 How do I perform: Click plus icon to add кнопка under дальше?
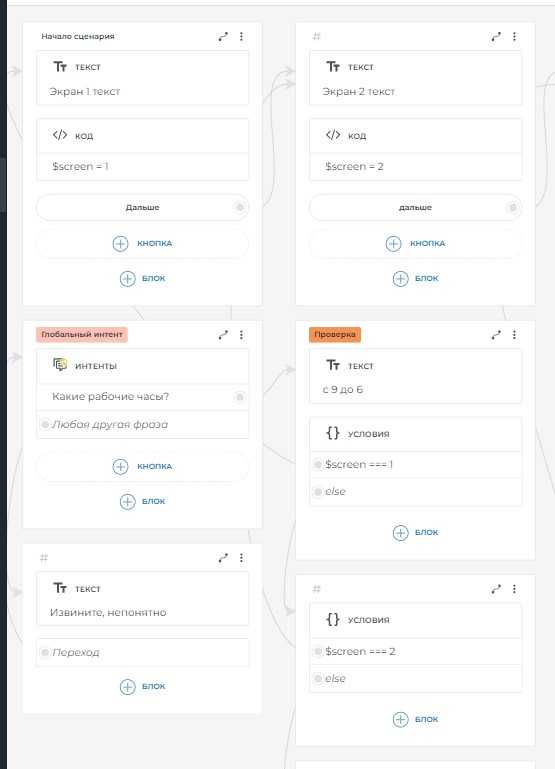pos(393,243)
